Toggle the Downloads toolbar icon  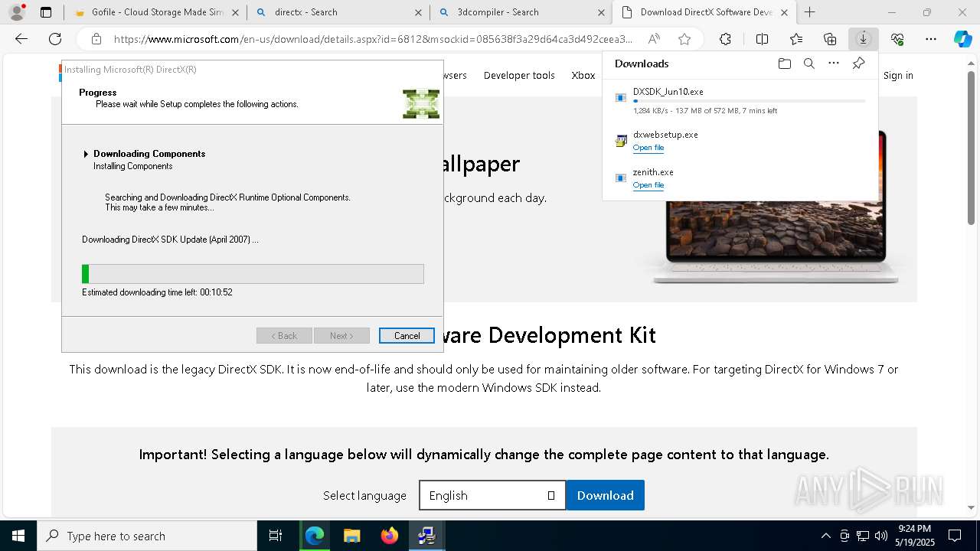pyautogui.click(x=863, y=39)
